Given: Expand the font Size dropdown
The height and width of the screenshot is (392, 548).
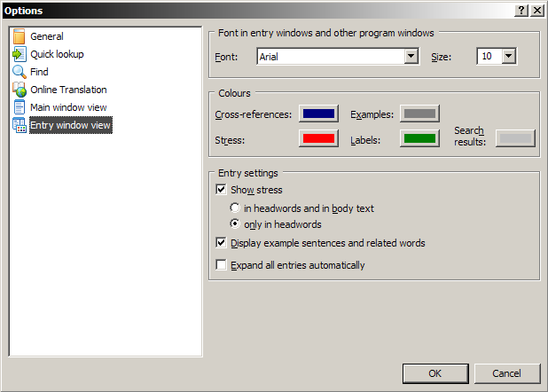Looking at the screenshot, I should pyautogui.click(x=508, y=57).
